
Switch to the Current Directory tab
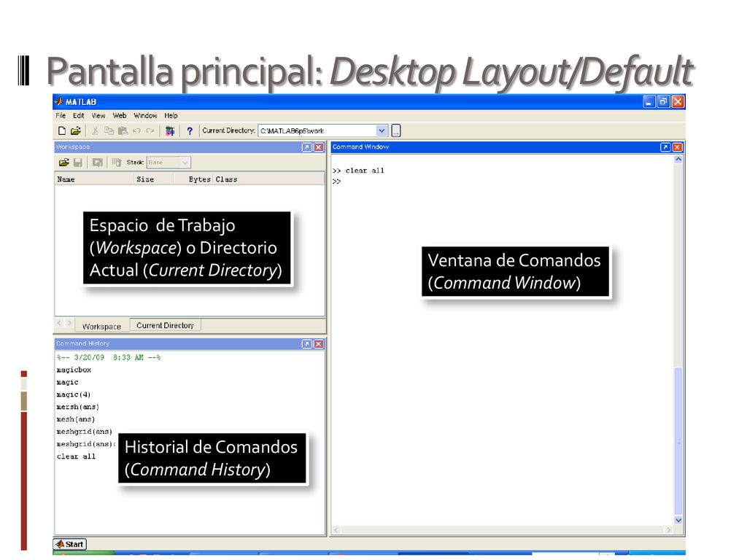pos(166,326)
